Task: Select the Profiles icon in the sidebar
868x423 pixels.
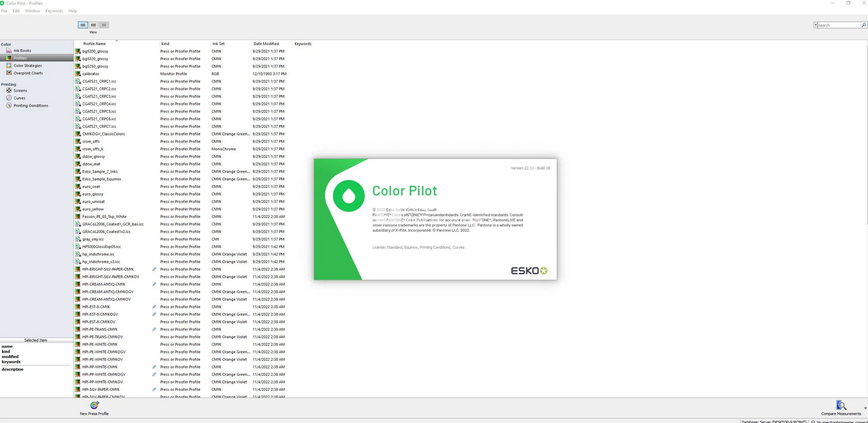Action: pos(9,58)
